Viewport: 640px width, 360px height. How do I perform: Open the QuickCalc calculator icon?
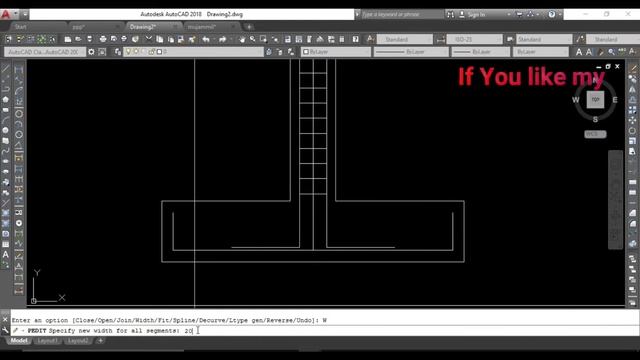click(342, 39)
